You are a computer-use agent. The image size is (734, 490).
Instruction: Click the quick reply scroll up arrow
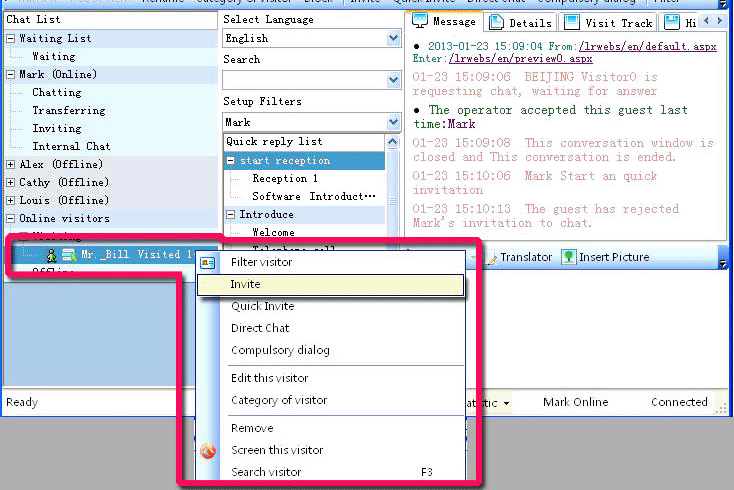393,142
